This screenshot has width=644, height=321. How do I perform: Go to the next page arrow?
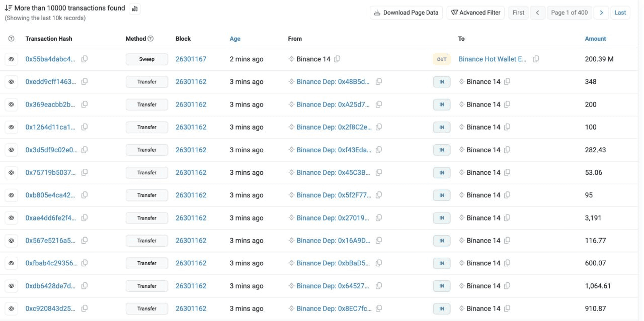point(601,13)
